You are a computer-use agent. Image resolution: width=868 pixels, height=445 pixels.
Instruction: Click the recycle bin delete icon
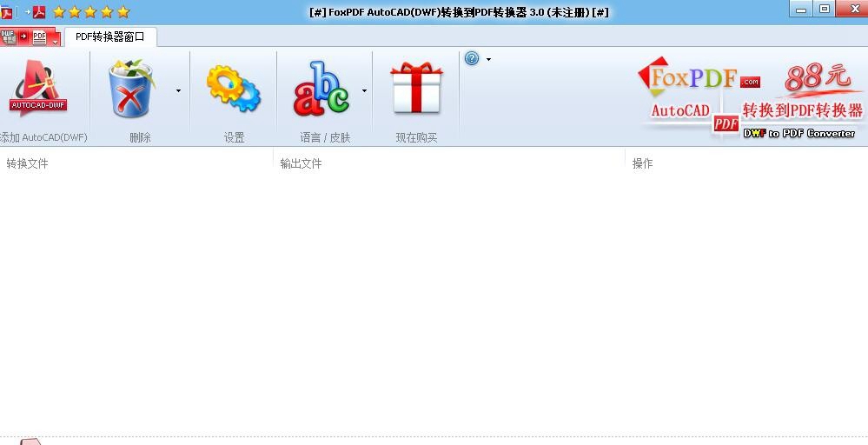130,89
